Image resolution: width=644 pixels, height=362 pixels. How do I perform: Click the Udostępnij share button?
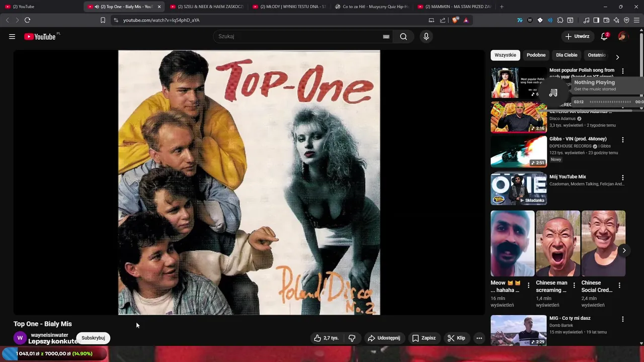(384, 338)
